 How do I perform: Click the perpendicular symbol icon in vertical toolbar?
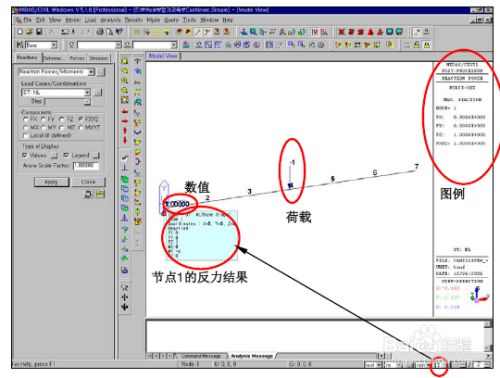[x=125, y=168]
